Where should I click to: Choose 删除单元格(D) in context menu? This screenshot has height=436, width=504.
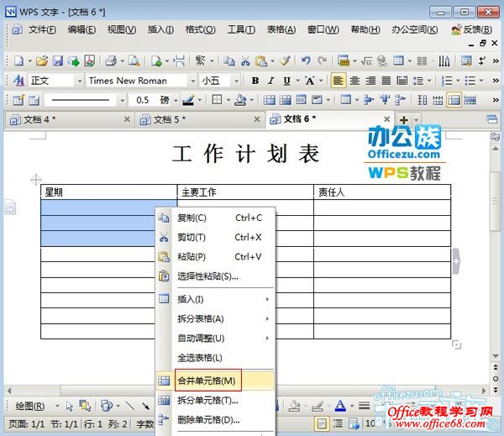coord(215,420)
